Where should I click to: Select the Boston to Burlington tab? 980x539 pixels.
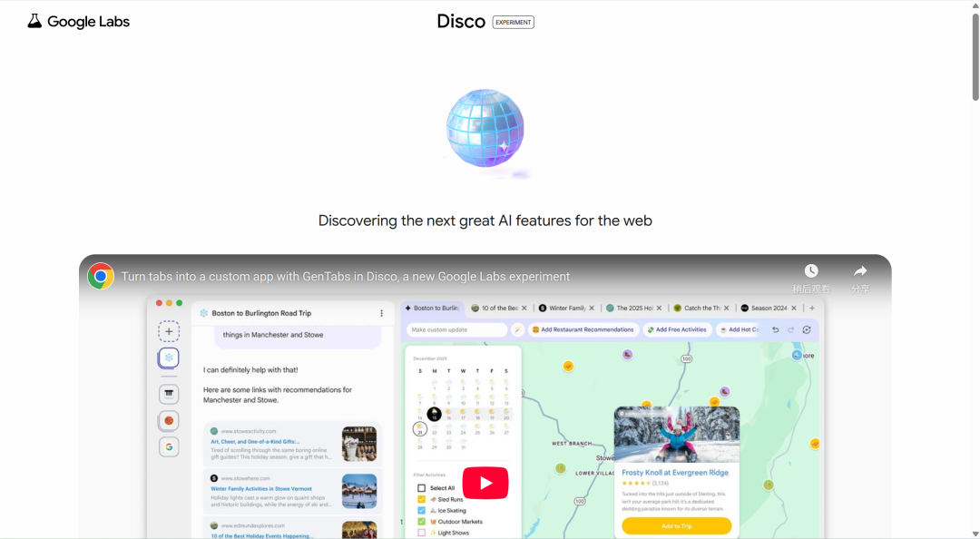tap(433, 309)
